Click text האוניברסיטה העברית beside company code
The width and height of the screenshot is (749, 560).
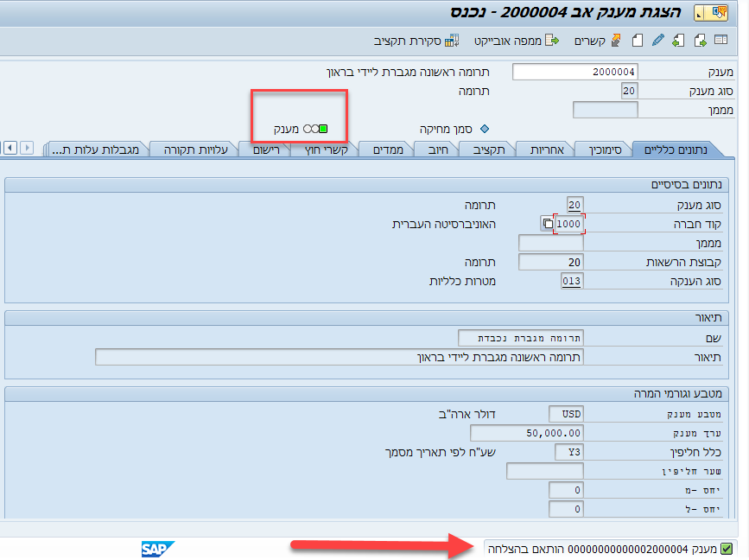[x=444, y=224]
